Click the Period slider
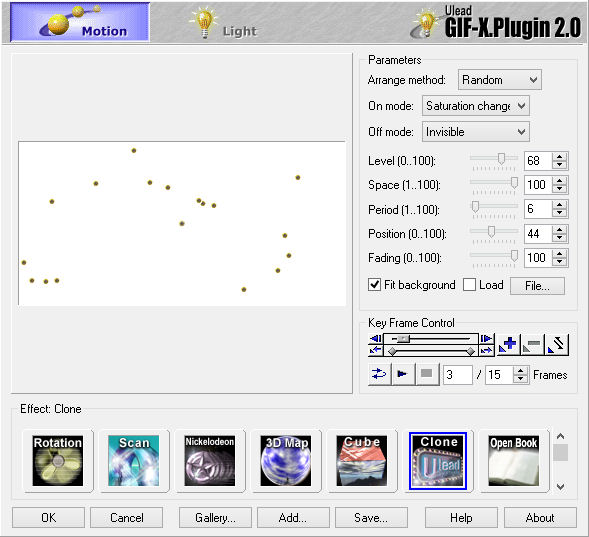 [x=494, y=207]
